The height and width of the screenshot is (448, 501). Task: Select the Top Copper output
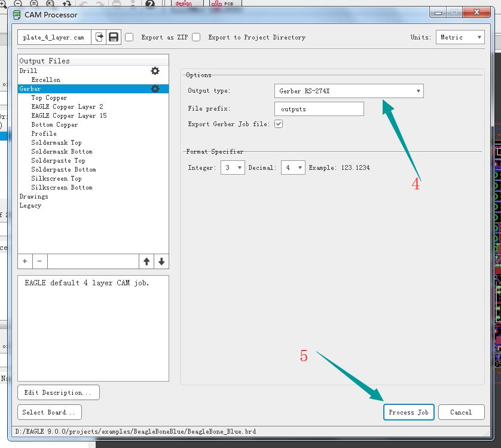pos(49,97)
